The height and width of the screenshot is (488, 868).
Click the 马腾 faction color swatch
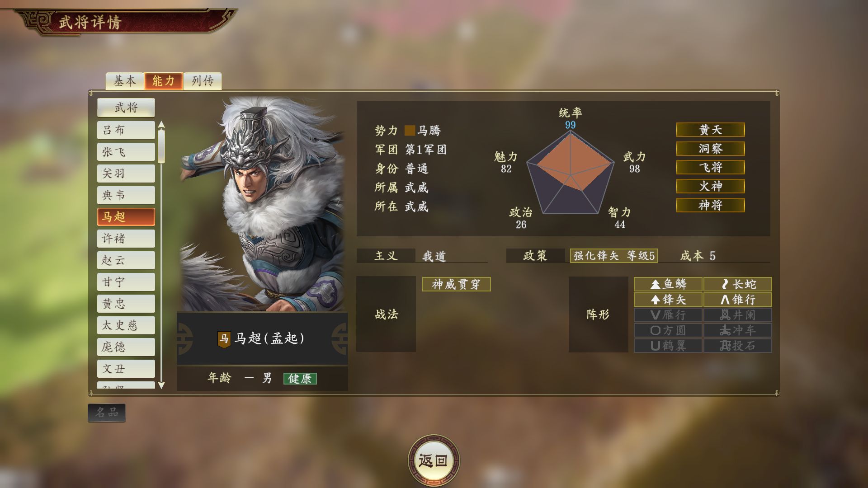point(410,131)
